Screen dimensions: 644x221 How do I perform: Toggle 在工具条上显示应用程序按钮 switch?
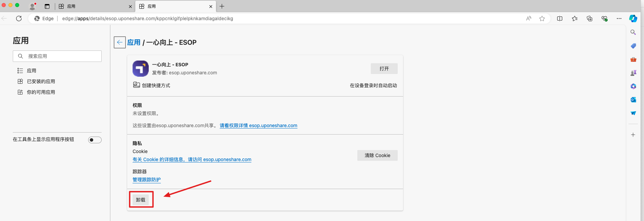[x=95, y=140]
